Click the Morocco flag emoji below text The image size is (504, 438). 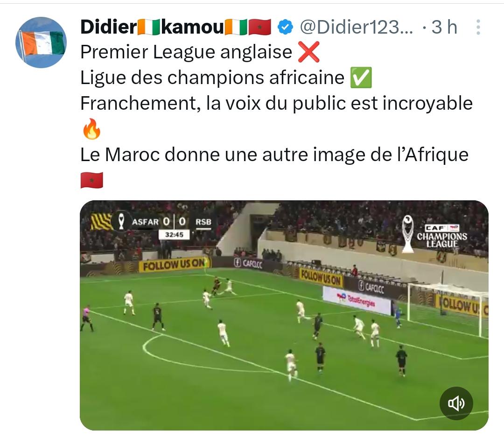91,180
